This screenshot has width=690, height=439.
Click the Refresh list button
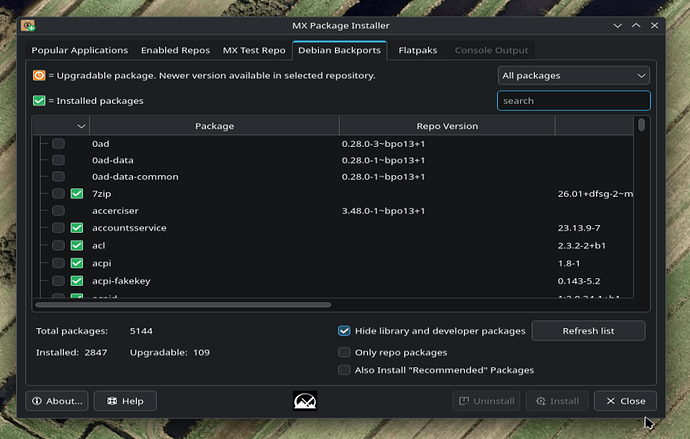tap(588, 331)
